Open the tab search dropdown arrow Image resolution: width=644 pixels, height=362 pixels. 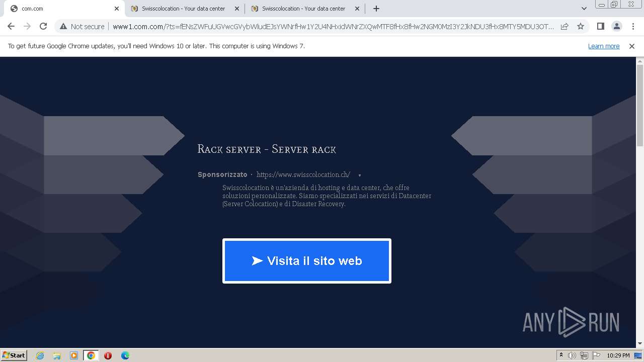[584, 9]
